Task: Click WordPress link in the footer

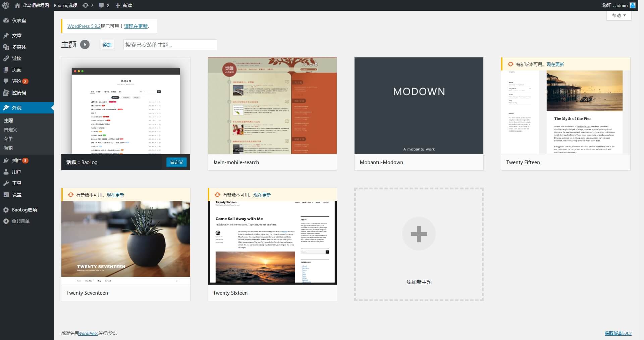Action: 88,333
